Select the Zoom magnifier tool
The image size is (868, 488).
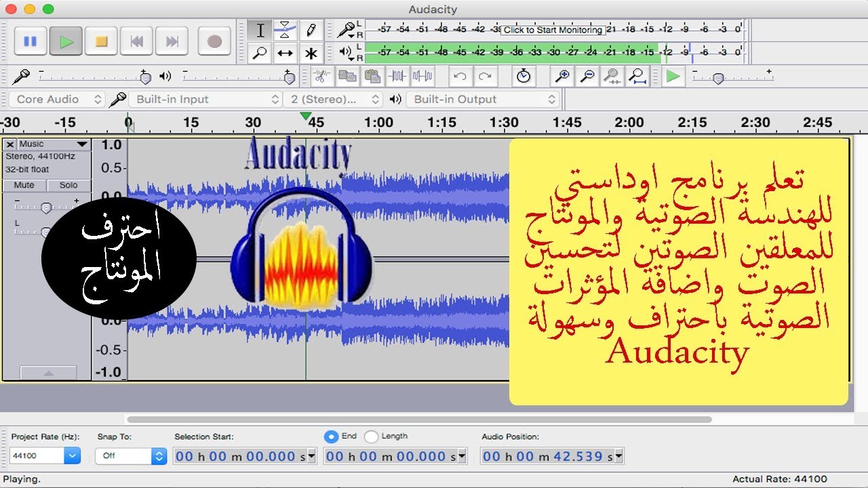pyautogui.click(x=260, y=53)
